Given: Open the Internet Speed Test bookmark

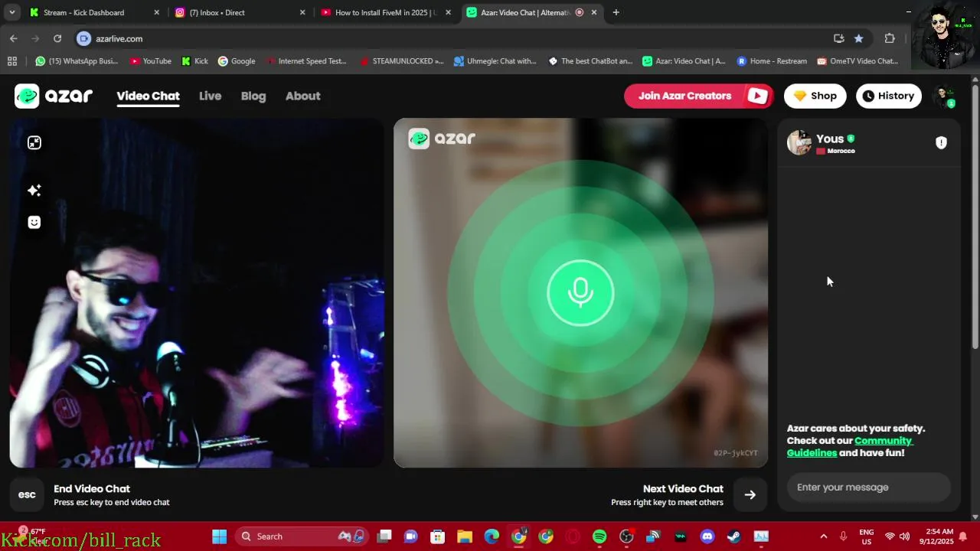Looking at the screenshot, I should [x=305, y=61].
